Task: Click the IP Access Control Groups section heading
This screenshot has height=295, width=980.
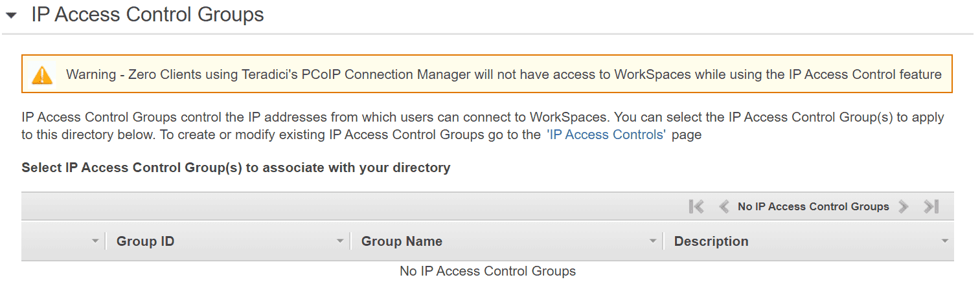Action: [148, 15]
